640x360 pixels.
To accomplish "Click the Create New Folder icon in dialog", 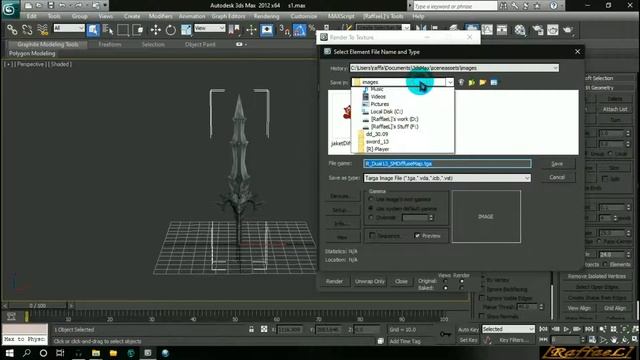I will click(x=483, y=82).
